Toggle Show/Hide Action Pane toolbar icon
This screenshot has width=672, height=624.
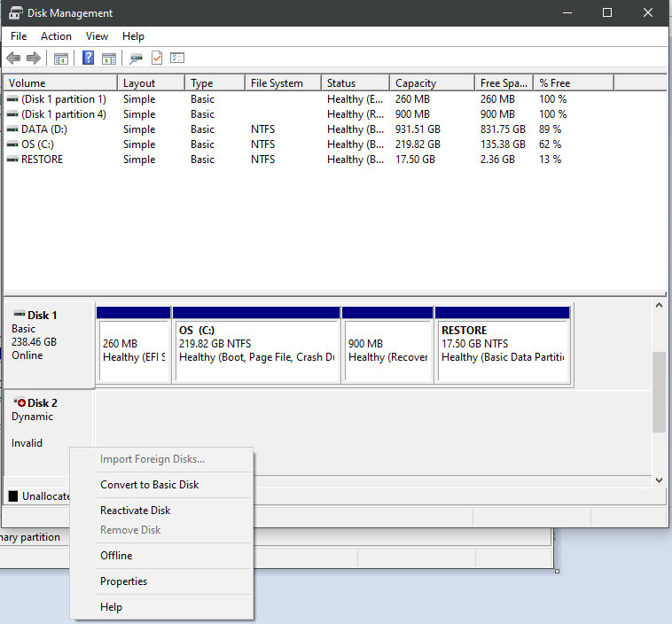tap(109, 58)
